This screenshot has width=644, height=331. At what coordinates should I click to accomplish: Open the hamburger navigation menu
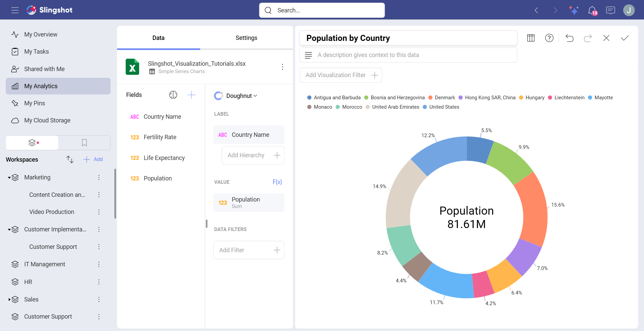tap(15, 10)
